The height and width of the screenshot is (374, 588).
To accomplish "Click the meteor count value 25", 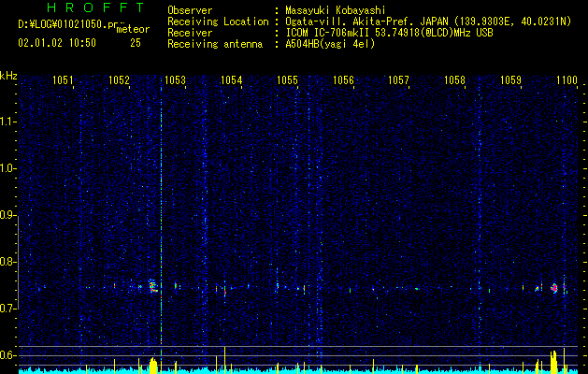I will pos(136,43).
